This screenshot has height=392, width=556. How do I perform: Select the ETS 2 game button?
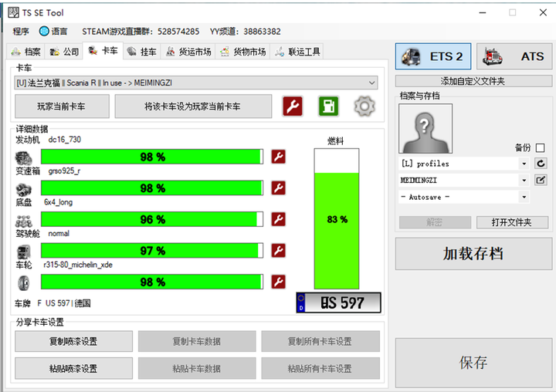pos(433,56)
